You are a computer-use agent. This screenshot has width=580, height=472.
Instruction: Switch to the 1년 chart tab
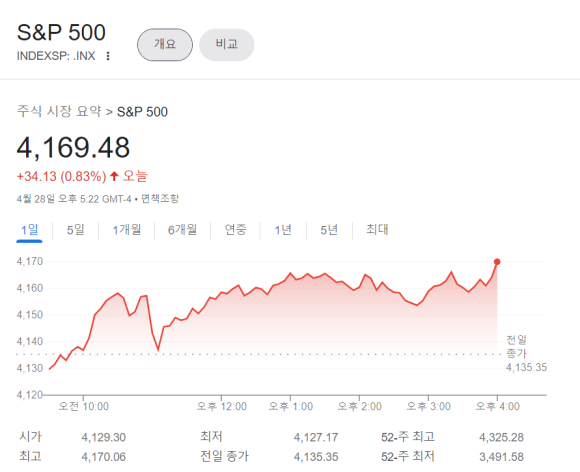coord(283,230)
